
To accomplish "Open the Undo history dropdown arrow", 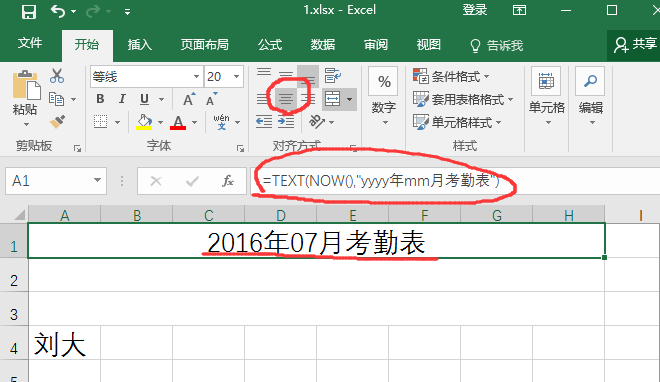I will (x=74, y=11).
